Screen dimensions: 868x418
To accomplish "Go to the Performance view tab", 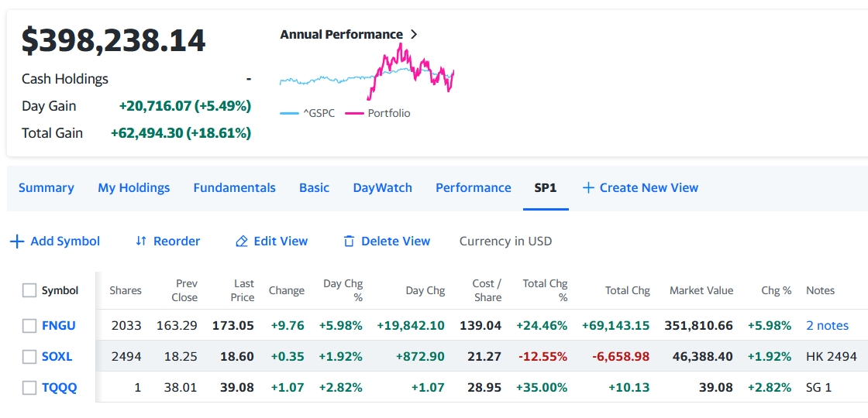I will click(x=473, y=188).
